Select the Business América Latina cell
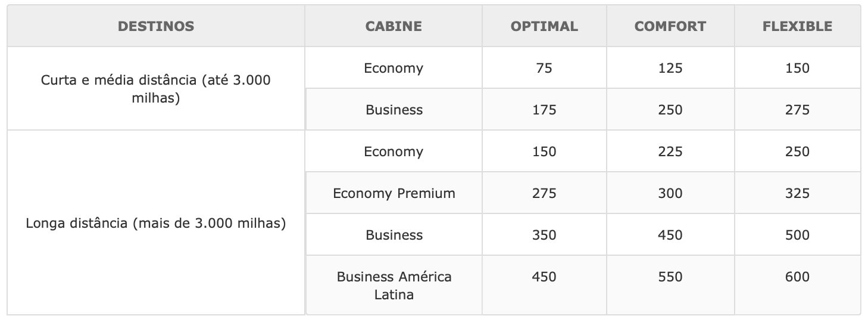868x316 pixels. click(394, 285)
